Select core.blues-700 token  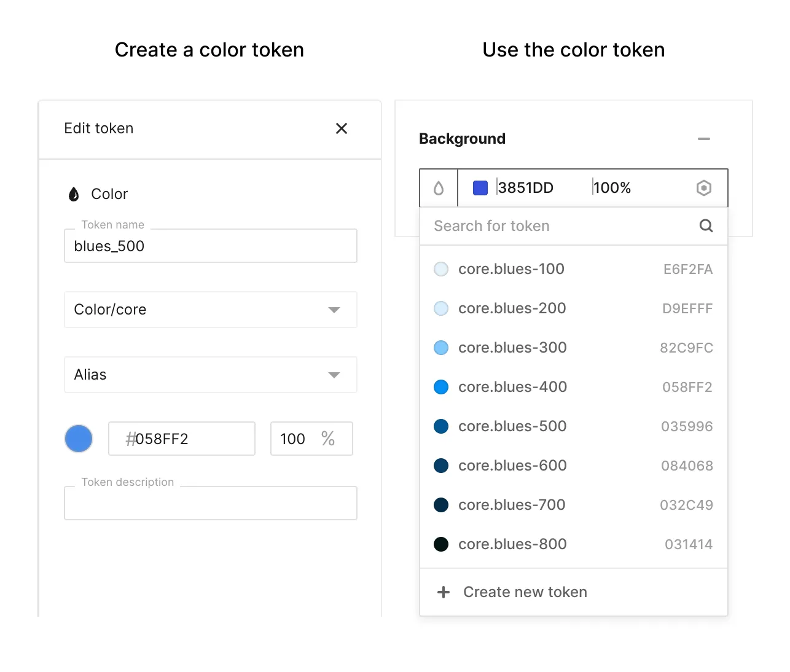click(x=574, y=505)
